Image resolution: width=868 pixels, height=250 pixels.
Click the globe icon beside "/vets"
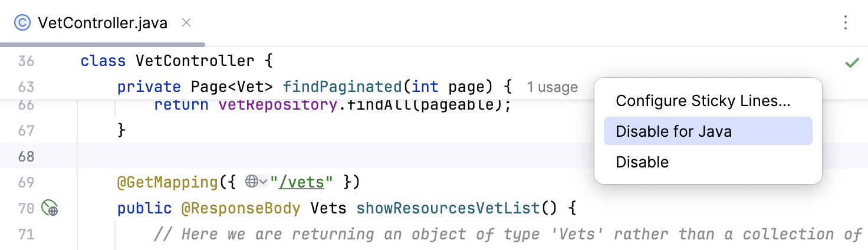point(252,182)
